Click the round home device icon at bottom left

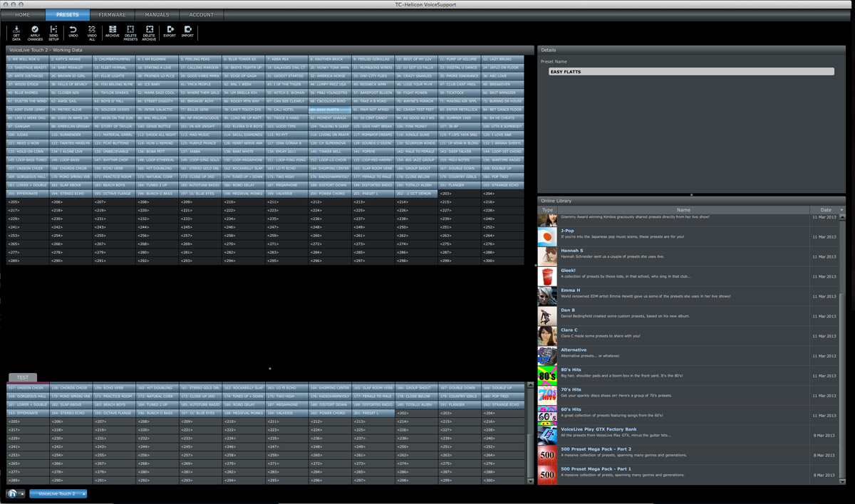(13, 493)
